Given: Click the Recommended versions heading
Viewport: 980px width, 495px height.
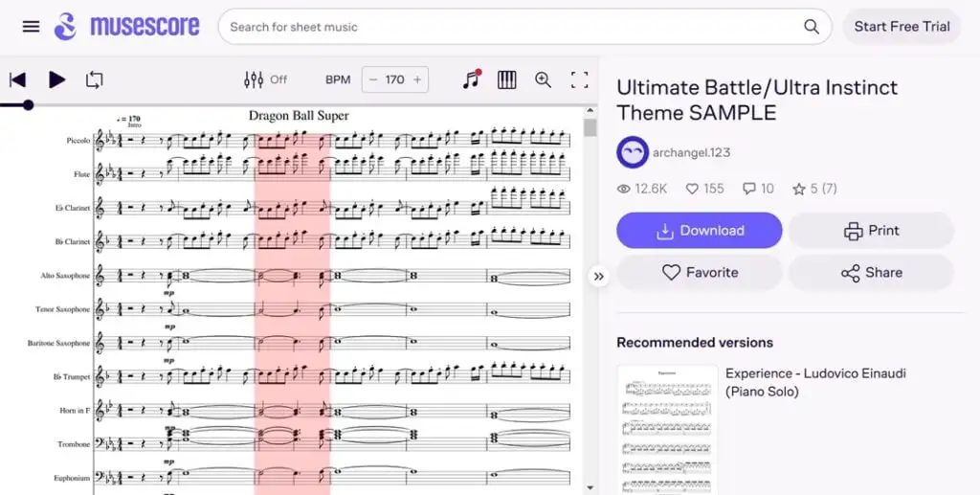Looking at the screenshot, I should pos(695,343).
